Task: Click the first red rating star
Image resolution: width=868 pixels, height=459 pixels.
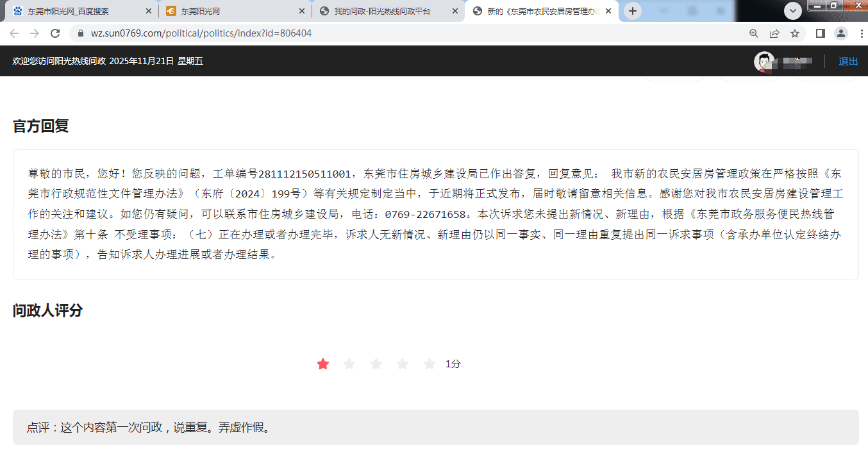Action: [323, 364]
